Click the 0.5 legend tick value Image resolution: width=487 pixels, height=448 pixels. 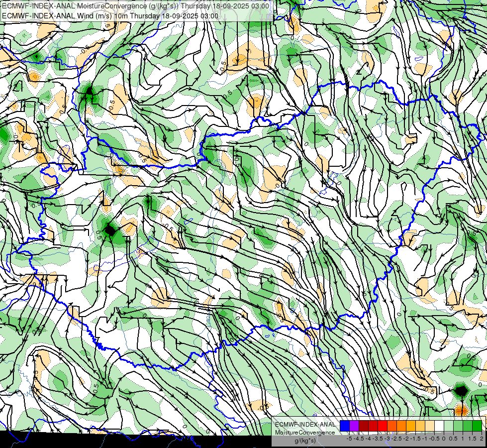tap(453, 439)
